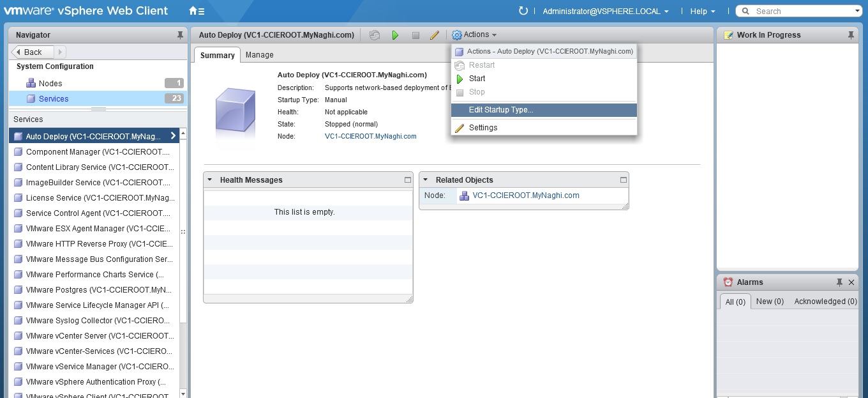Collapse the Health Messages section

pyautogui.click(x=209, y=180)
